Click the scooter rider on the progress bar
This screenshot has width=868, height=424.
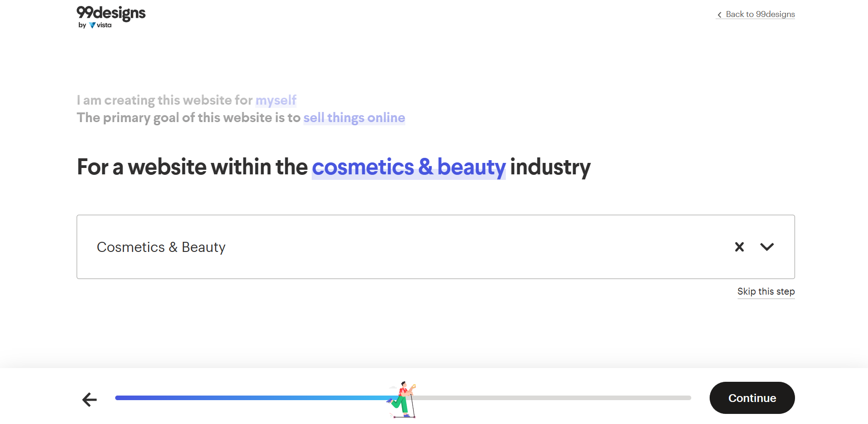(x=403, y=399)
